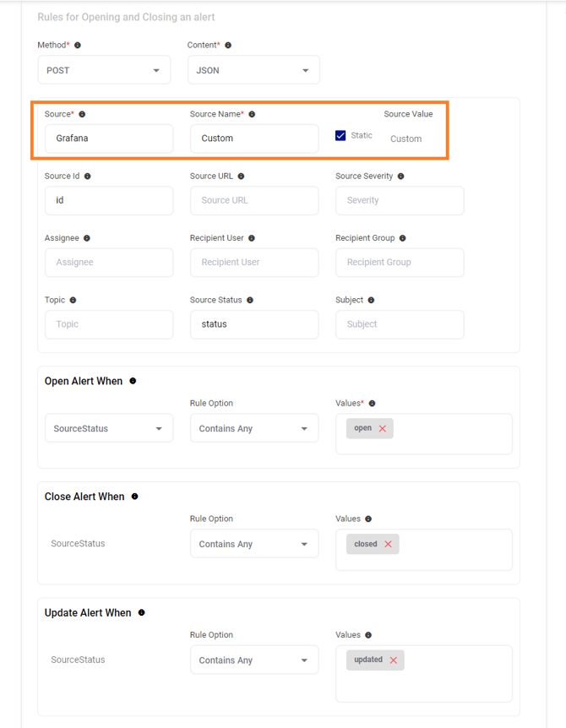Click the info icon beside Source Name
566x728 pixels.
click(251, 114)
